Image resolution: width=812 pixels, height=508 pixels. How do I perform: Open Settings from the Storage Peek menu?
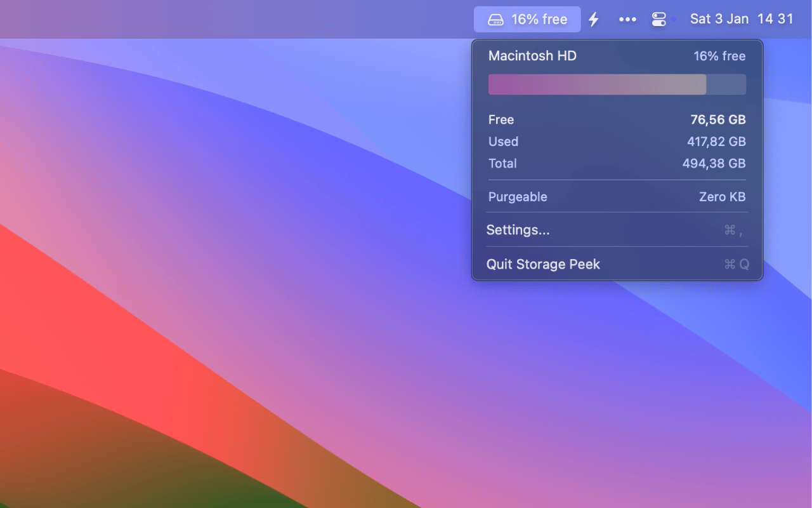[x=518, y=230]
